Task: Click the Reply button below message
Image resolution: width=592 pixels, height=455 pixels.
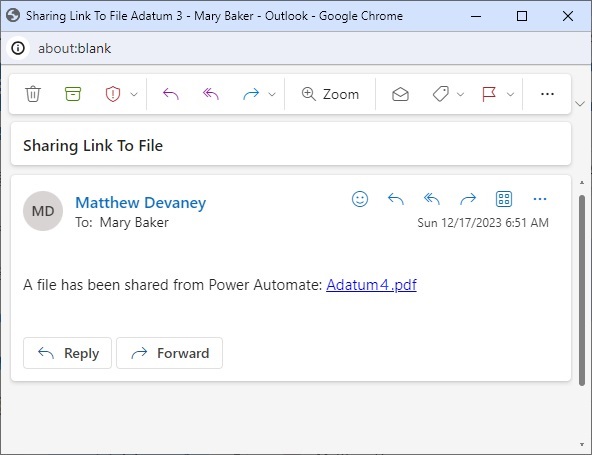Action: pos(67,353)
